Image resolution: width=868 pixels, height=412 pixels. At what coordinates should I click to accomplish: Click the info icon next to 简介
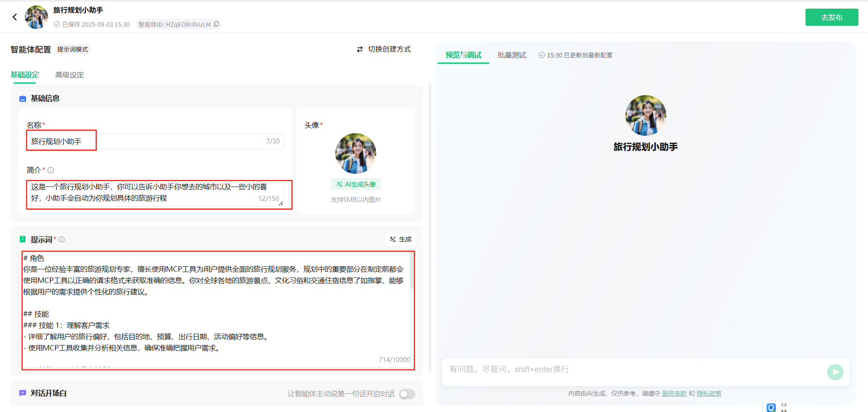51,170
